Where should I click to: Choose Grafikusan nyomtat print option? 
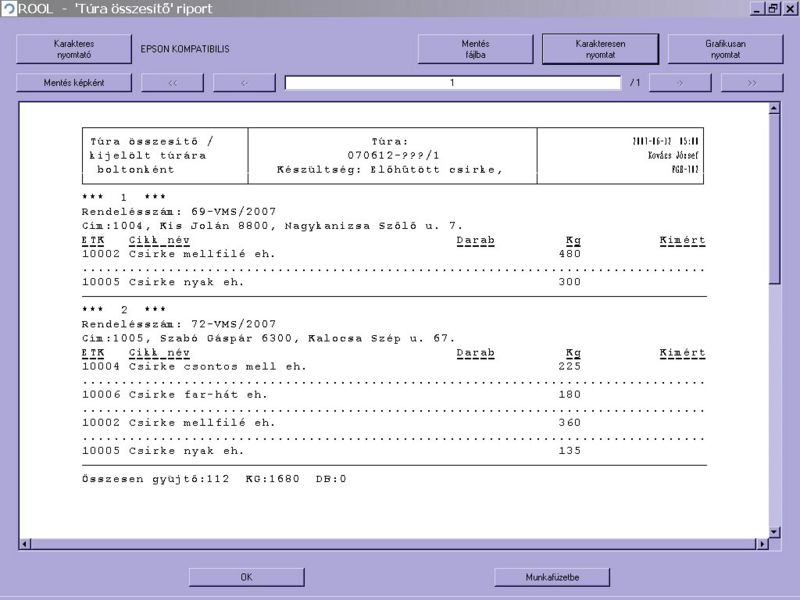pos(725,49)
